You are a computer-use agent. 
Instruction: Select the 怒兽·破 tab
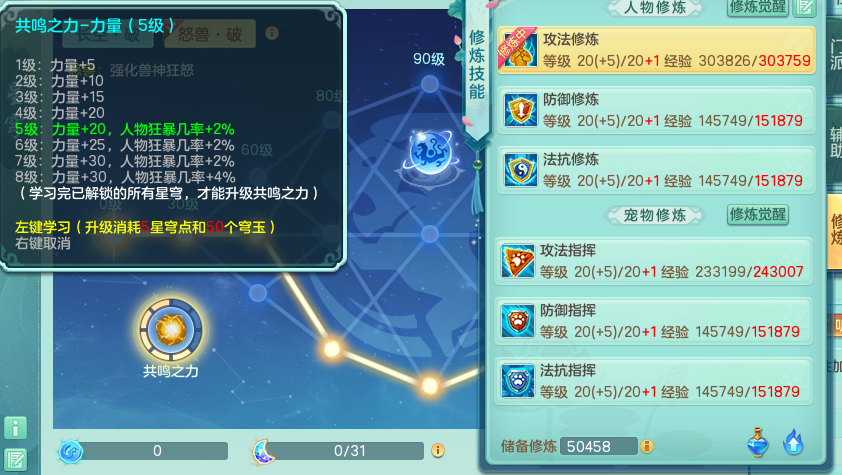point(210,34)
